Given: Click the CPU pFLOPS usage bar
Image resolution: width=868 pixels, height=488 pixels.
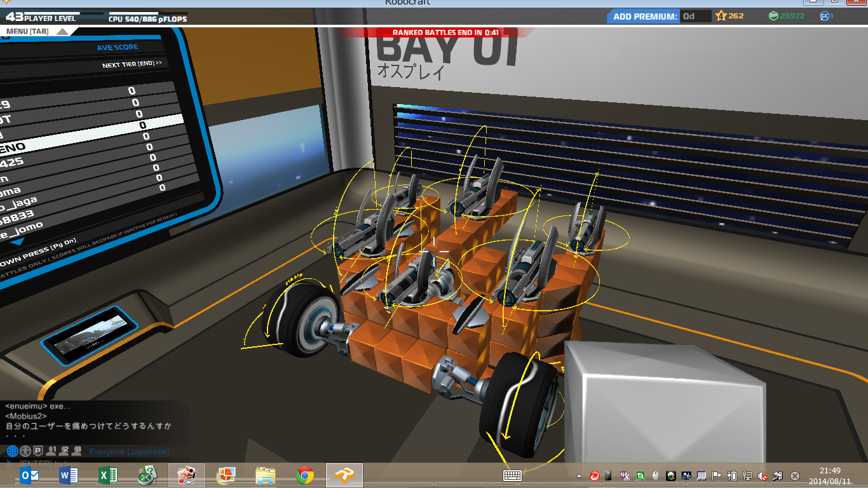Looking at the screenshot, I should point(147,13).
